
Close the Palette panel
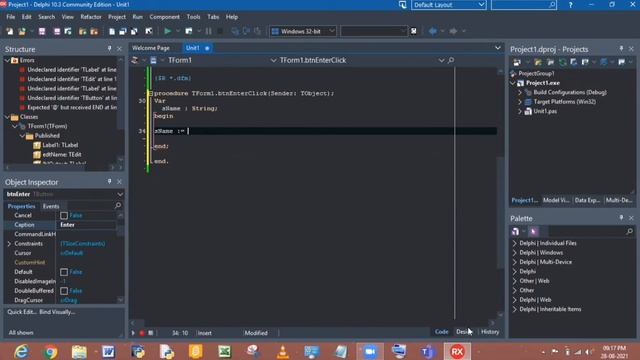(x=631, y=218)
